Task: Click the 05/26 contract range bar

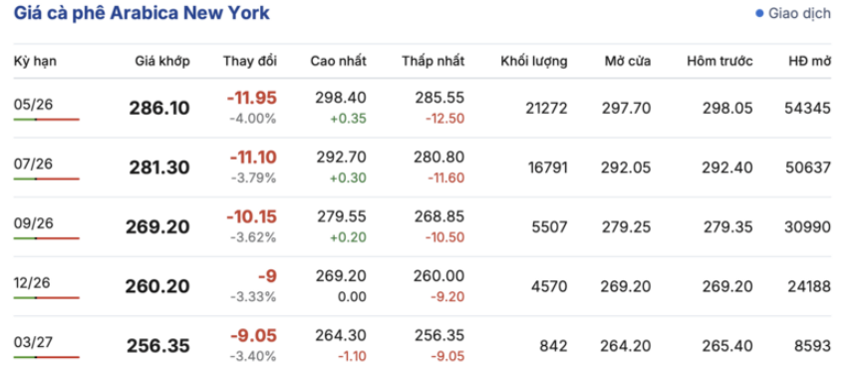Action: click(47, 119)
